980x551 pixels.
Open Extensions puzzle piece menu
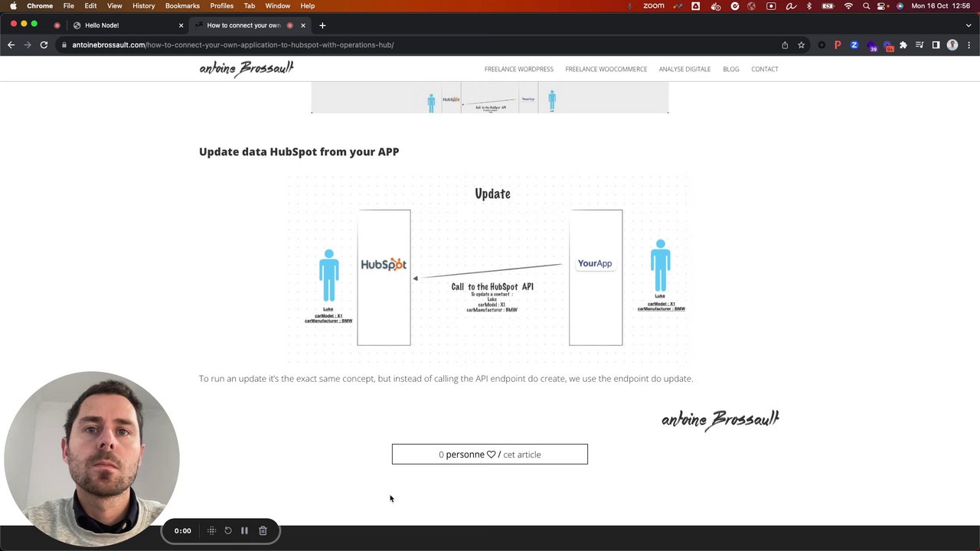coord(903,45)
